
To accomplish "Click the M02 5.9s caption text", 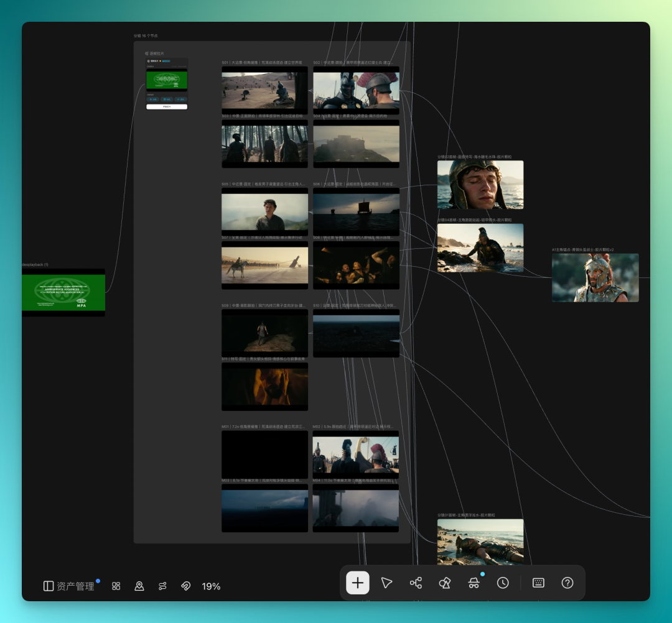I will [x=353, y=427].
